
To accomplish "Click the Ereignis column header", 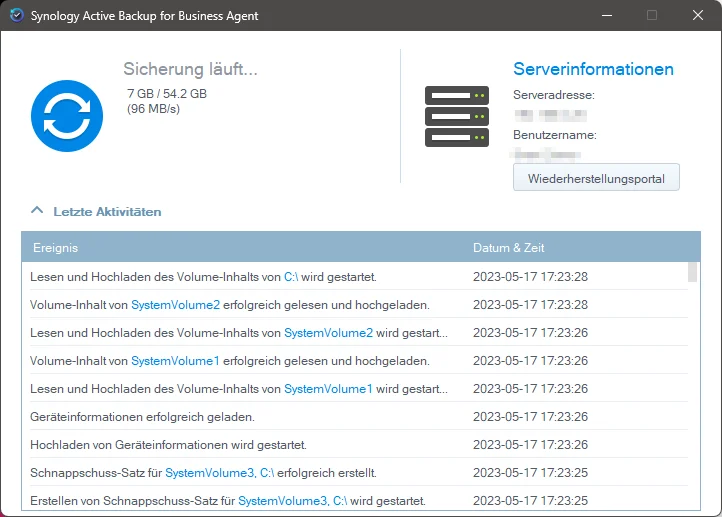I will pyautogui.click(x=55, y=248).
